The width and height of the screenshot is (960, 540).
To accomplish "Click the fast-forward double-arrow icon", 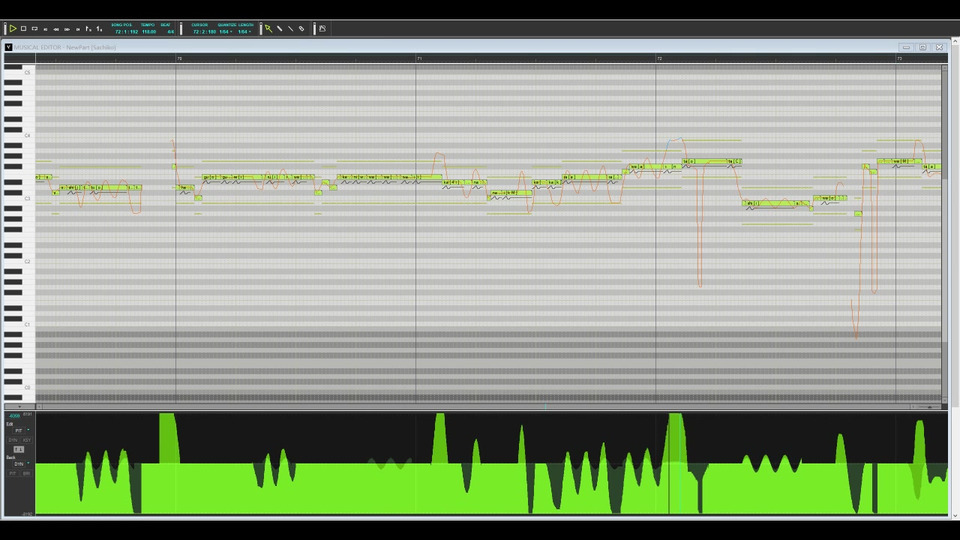I will click(67, 29).
